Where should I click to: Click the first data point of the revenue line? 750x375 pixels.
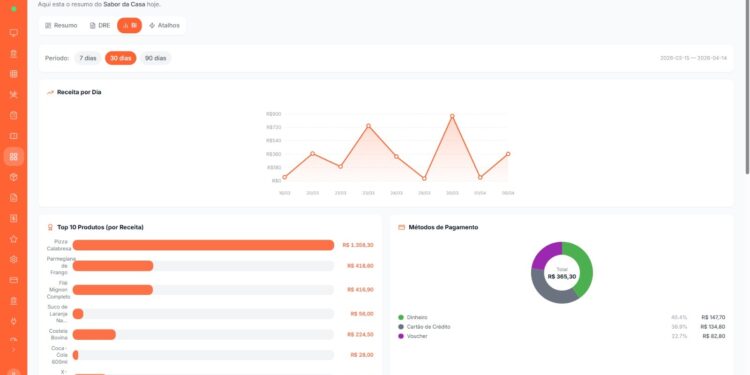click(285, 177)
